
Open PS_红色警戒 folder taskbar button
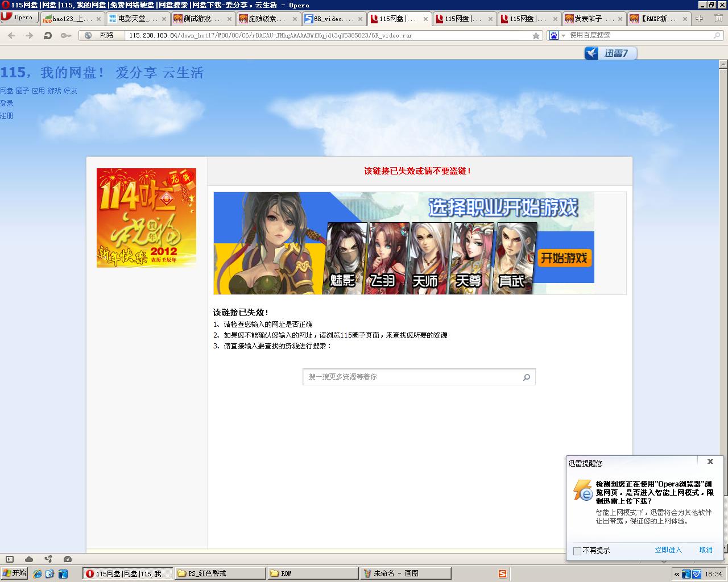coord(220,573)
